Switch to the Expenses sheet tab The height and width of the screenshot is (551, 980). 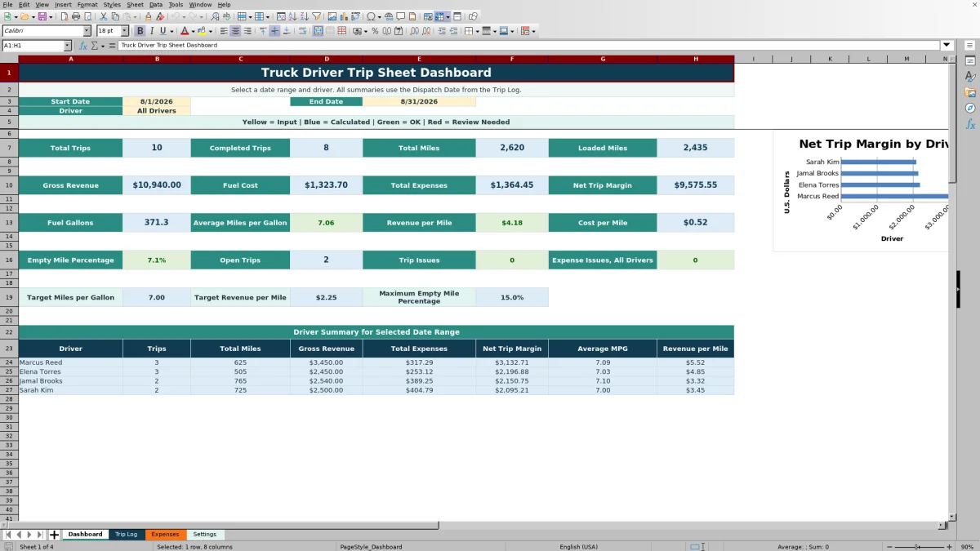165,535
